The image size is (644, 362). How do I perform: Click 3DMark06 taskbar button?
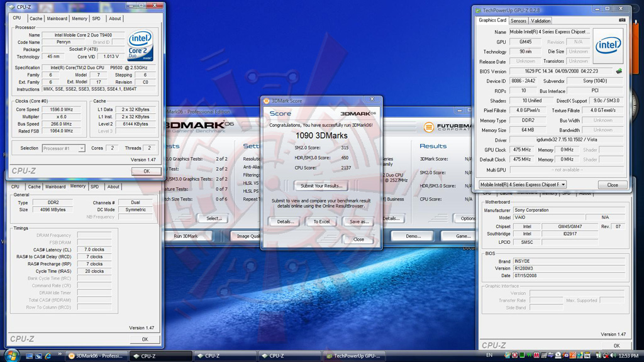[x=97, y=356]
